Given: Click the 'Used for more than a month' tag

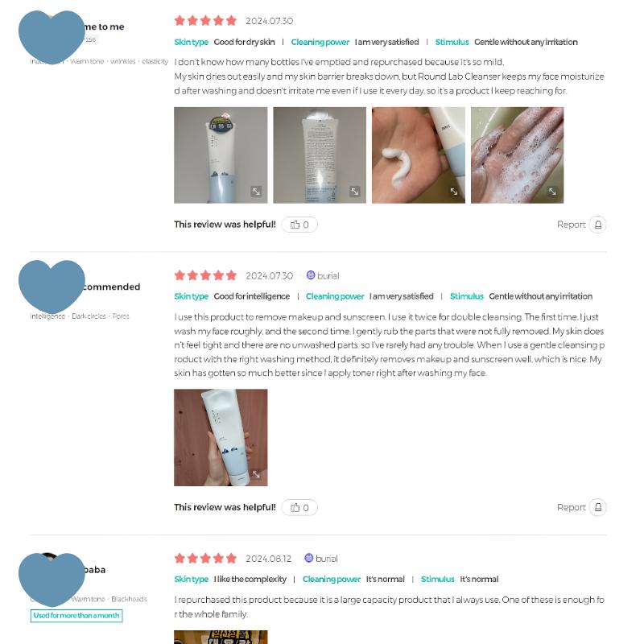Looking at the screenshot, I should pos(76,616).
